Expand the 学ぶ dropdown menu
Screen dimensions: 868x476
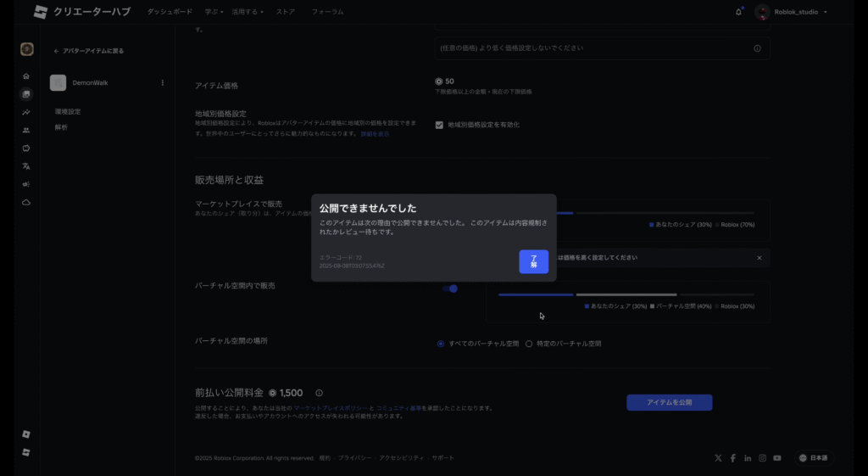(214, 12)
